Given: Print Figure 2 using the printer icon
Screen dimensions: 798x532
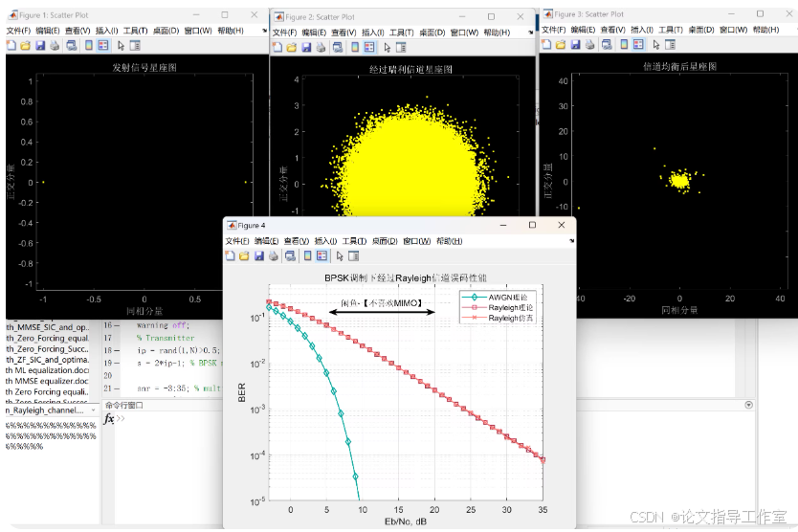Looking at the screenshot, I should [x=321, y=48].
